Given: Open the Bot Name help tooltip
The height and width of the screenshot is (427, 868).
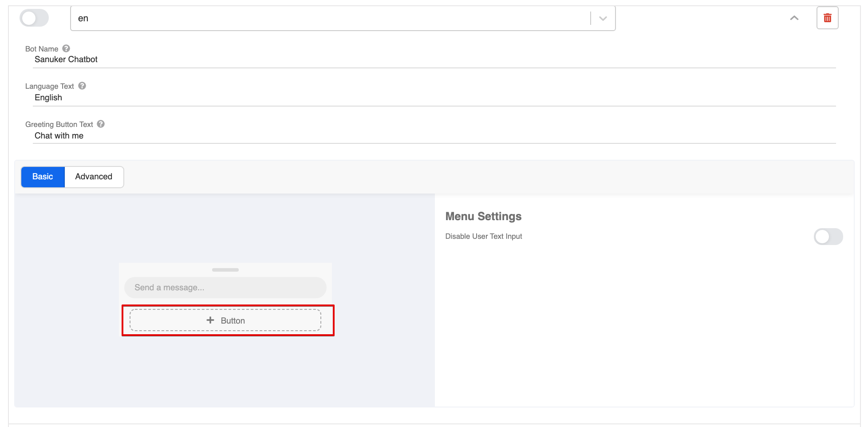Looking at the screenshot, I should (66, 48).
